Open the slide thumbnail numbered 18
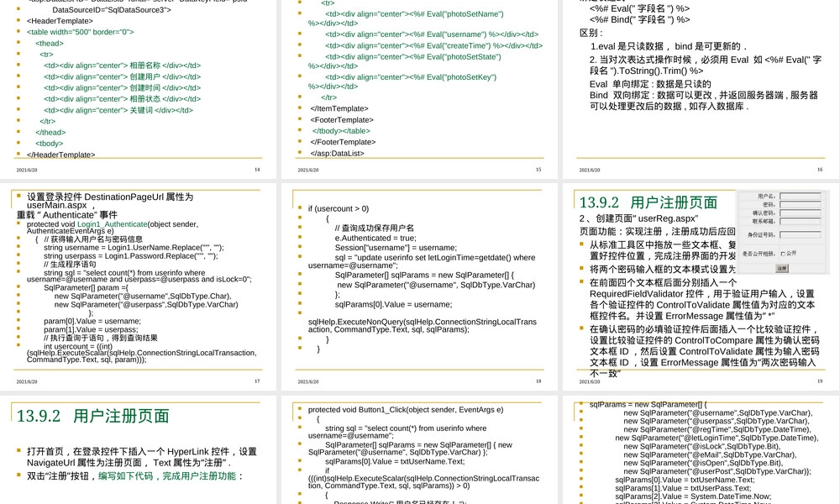Screen dimensions: 840x504 (419, 286)
